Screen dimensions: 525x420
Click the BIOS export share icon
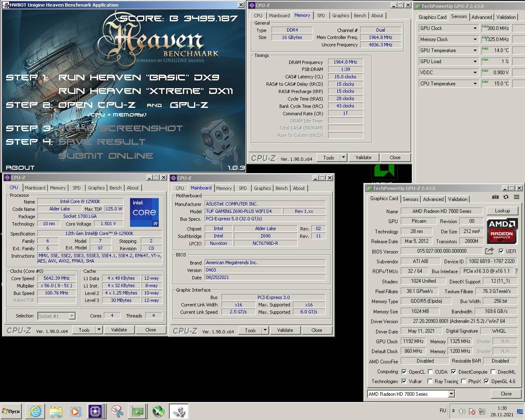[x=489, y=251]
